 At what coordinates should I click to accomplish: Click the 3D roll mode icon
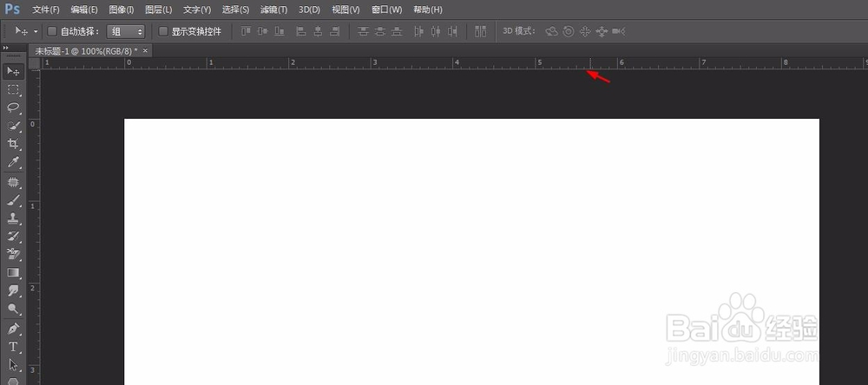click(568, 31)
